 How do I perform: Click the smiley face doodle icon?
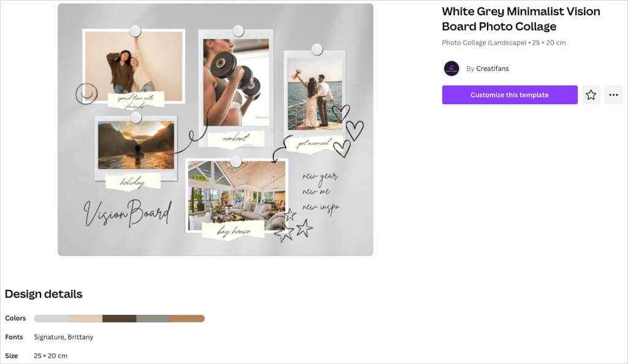[86, 94]
